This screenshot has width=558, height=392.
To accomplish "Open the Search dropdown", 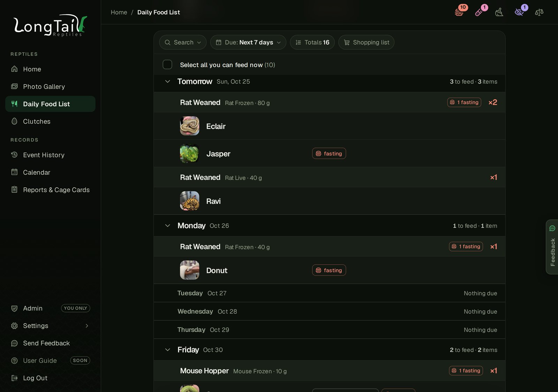I will pyautogui.click(x=183, y=42).
